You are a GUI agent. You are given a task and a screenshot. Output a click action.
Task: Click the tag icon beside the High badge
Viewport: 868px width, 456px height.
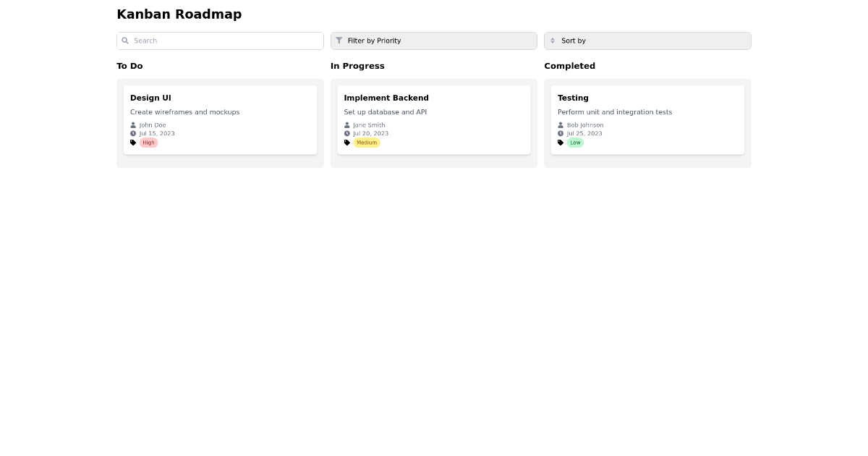133,143
